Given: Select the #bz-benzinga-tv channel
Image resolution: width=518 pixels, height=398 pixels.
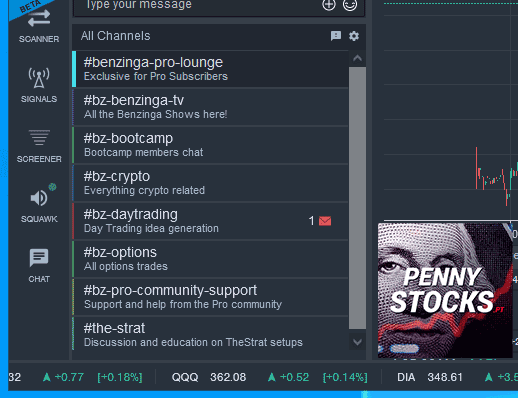Looking at the screenshot, I should tap(210, 107).
